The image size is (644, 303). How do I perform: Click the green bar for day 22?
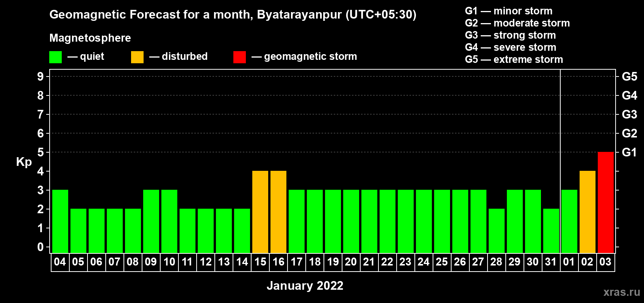pos(388,221)
